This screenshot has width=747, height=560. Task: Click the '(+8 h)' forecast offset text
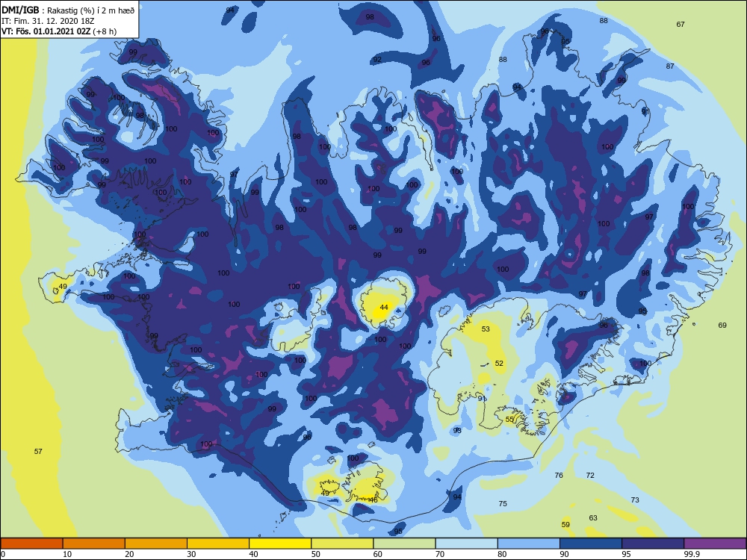(105, 31)
